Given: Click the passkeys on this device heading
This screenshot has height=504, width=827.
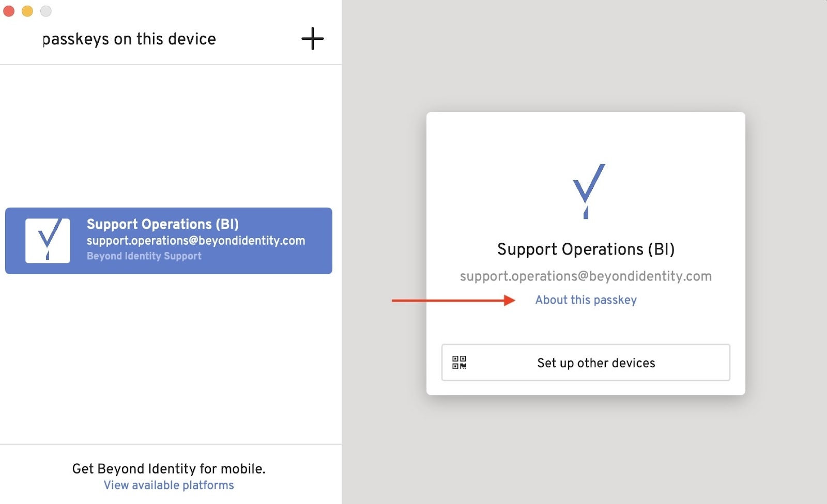Looking at the screenshot, I should coord(129,39).
